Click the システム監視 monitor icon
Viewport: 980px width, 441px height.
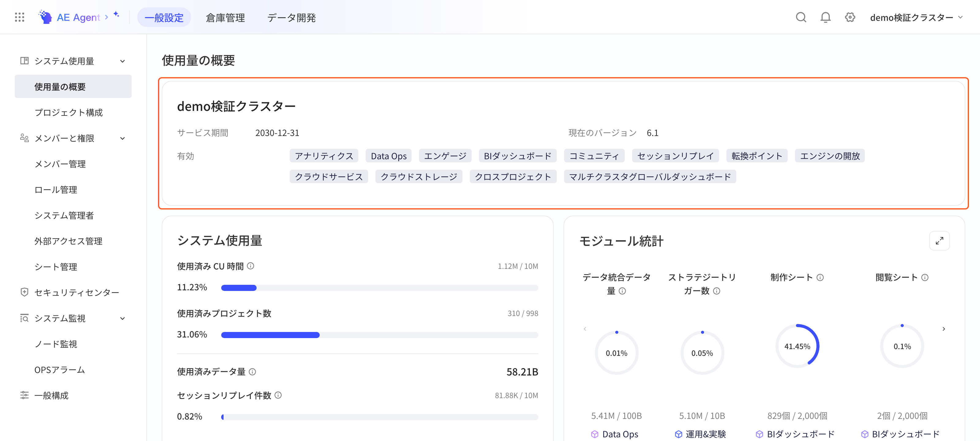(x=24, y=318)
